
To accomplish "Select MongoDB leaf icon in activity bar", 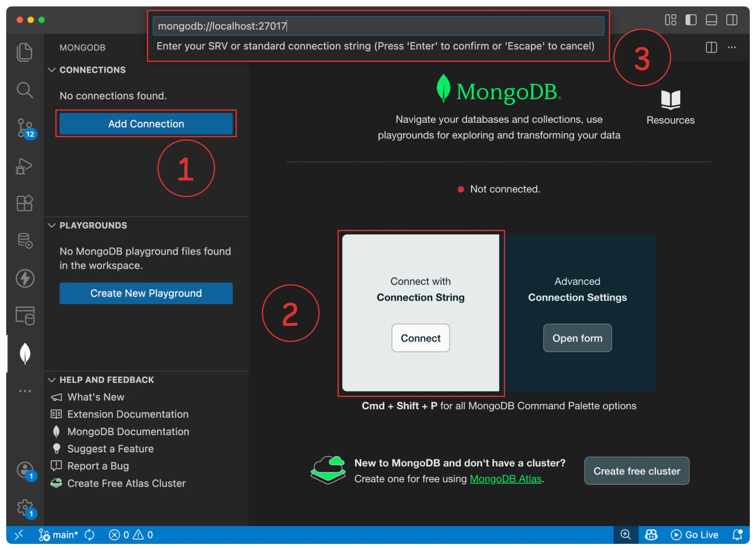I will pos(25,354).
